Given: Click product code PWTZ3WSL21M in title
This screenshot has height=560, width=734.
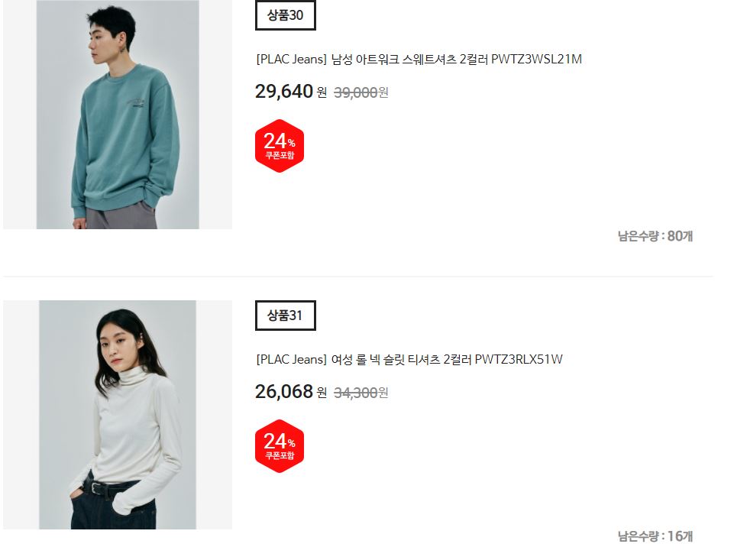Looking at the screenshot, I should click(x=536, y=60).
